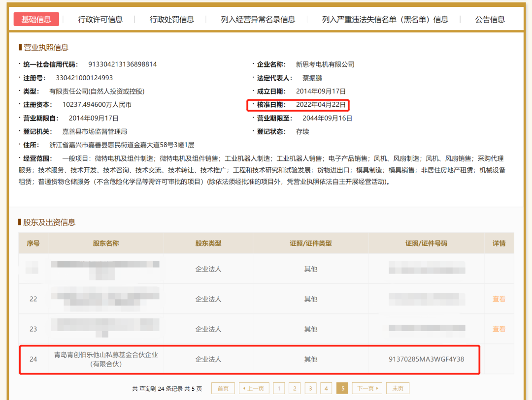The height and width of the screenshot is (400, 532).
Task: Click 首页 pagination button
Action: 223,388
